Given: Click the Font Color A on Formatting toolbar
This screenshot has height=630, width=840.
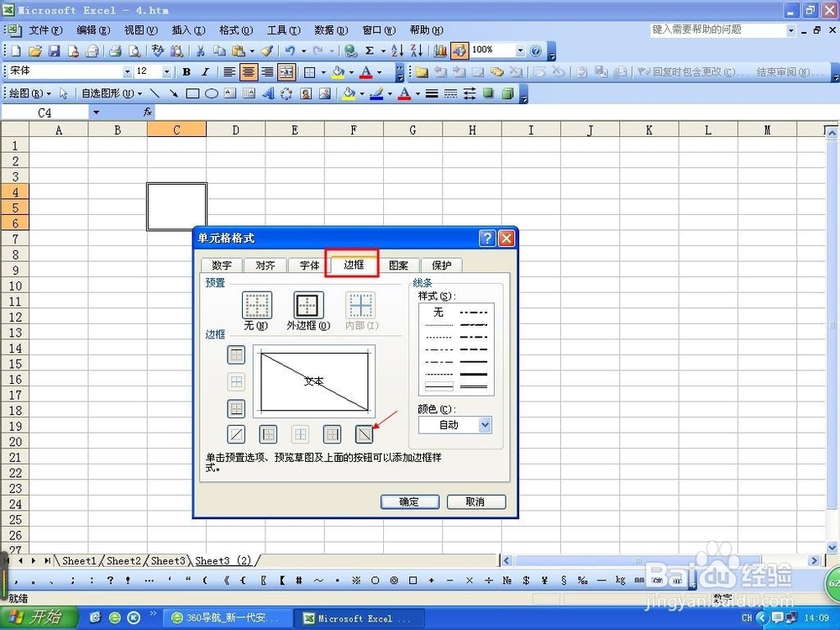Looking at the screenshot, I should tap(366, 71).
